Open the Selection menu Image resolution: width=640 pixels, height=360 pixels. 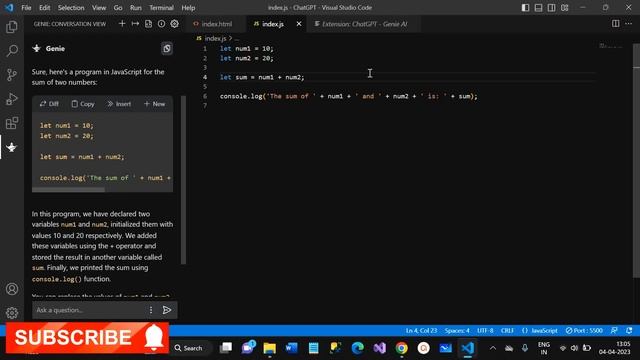point(71,8)
